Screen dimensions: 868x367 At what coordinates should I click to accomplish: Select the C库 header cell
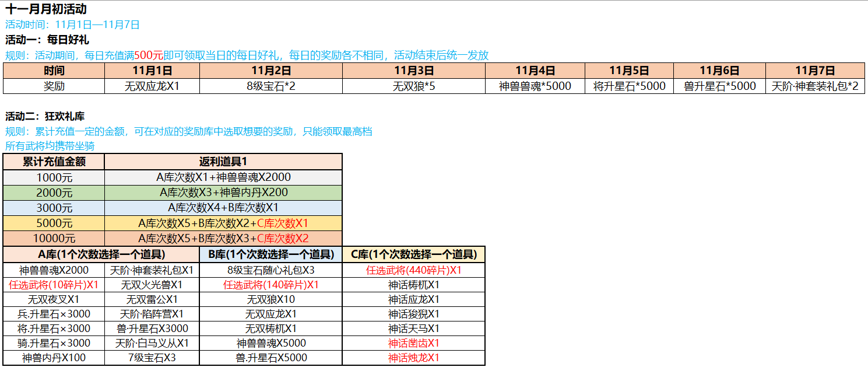pyautogui.click(x=414, y=254)
